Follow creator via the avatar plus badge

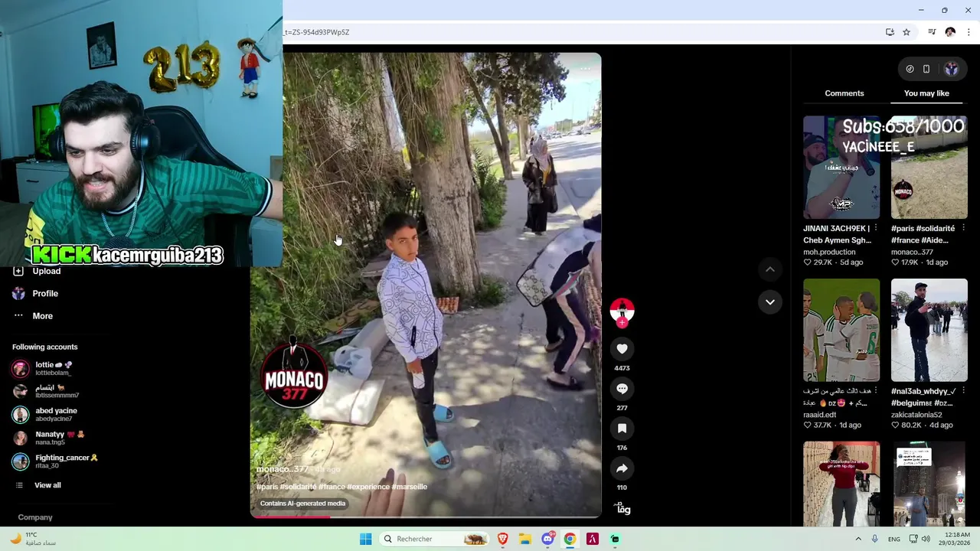click(x=622, y=323)
